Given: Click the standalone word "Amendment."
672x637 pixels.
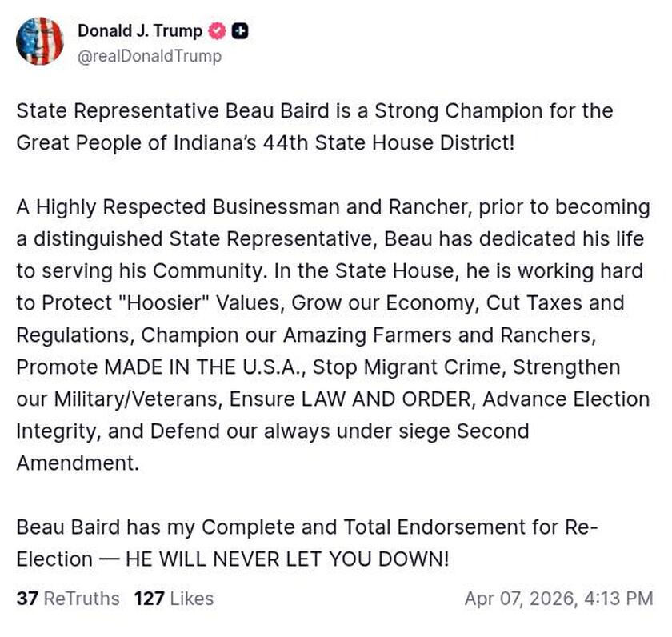Looking at the screenshot, I should point(78,463).
